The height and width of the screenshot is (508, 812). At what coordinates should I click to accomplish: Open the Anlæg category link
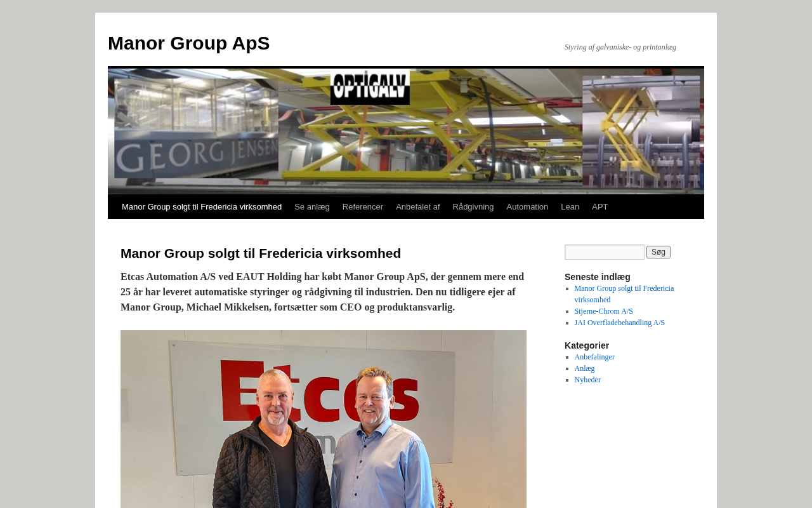tap(585, 368)
